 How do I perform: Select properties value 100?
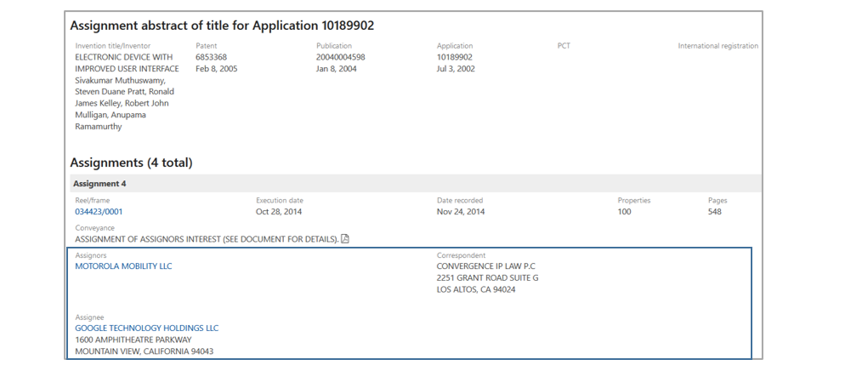[624, 212]
